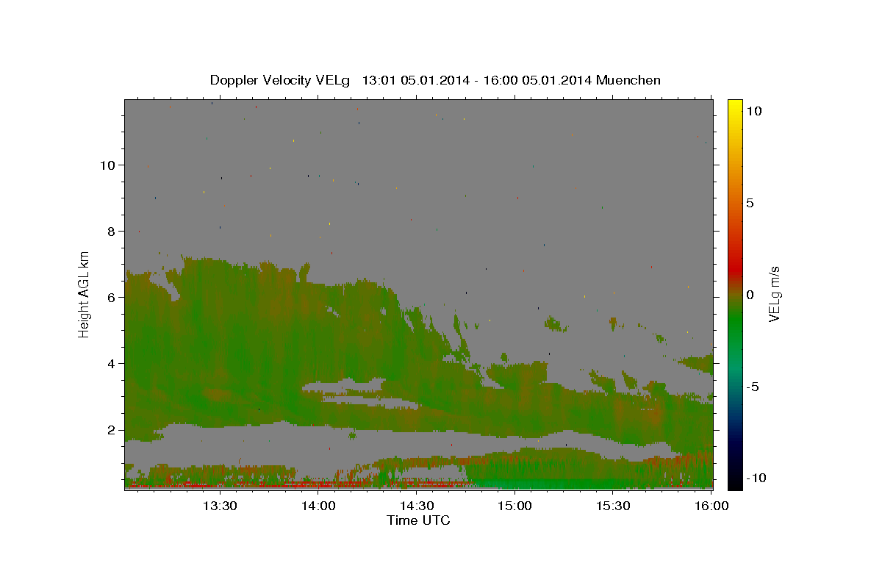Click the colorbar value 5 label

[750, 203]
